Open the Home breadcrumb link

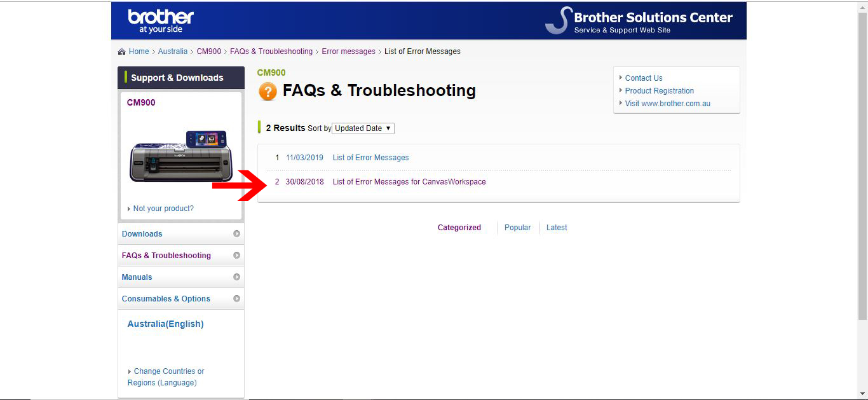(139, 52)
